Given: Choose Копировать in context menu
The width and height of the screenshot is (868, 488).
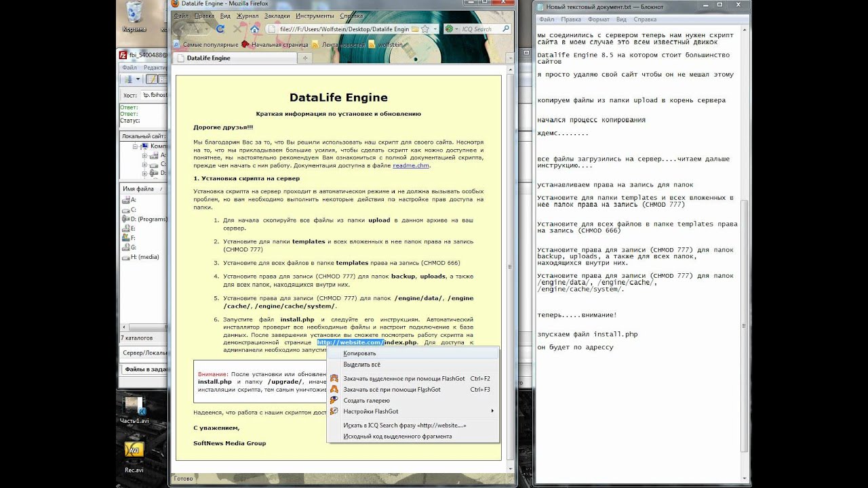Looking at the screenshot, I should 413,353.
